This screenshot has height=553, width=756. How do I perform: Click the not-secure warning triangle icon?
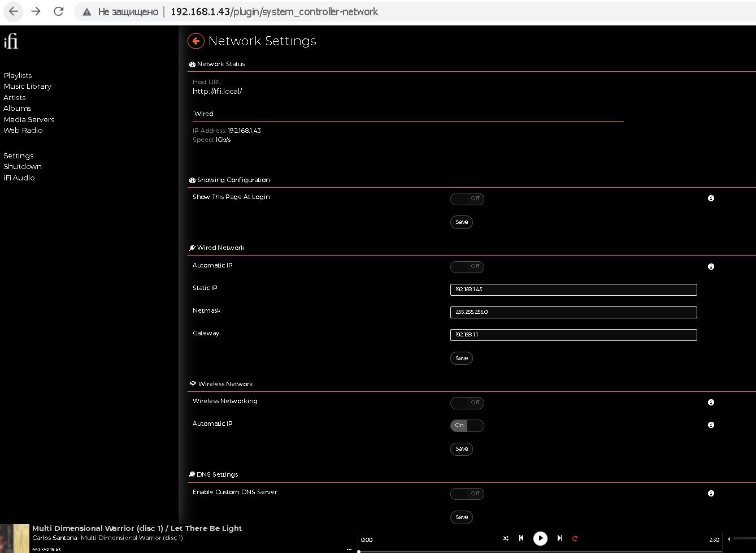[x=86, y=12]
